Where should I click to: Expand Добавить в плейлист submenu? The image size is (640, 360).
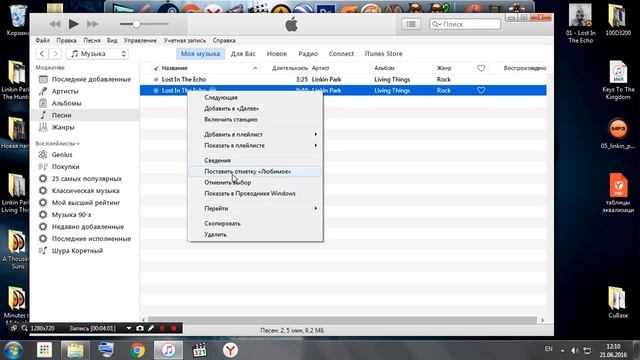256,134
